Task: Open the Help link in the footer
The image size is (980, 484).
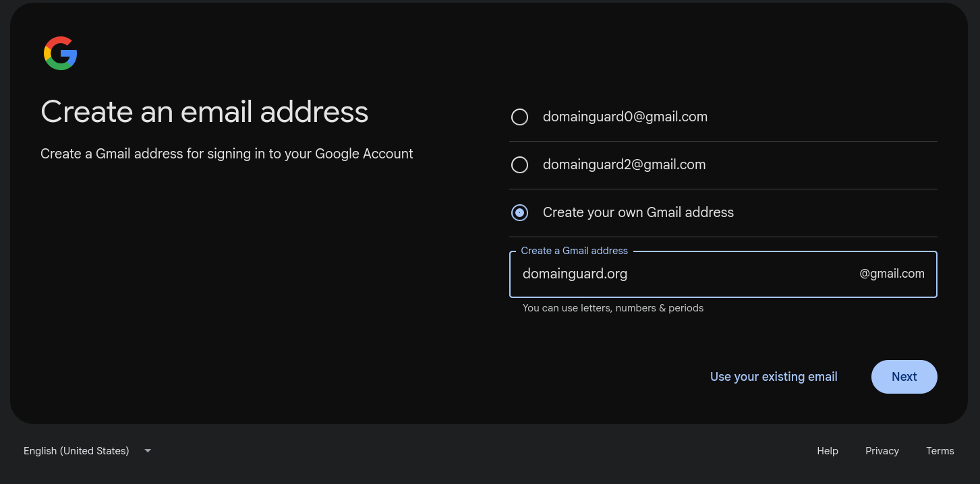Action: tap(827, 451)
